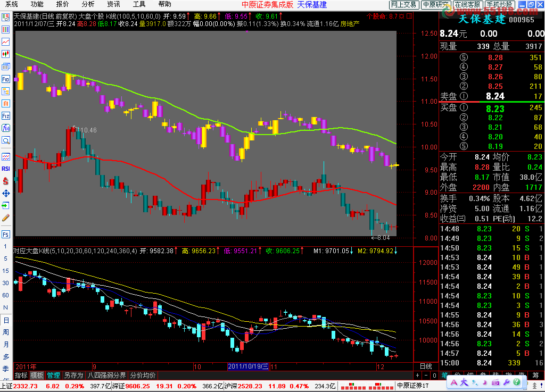This screenshot has width=545, height=392.
Task: Click the plus zoom button below chart
Action: click(x=417, y=376)
